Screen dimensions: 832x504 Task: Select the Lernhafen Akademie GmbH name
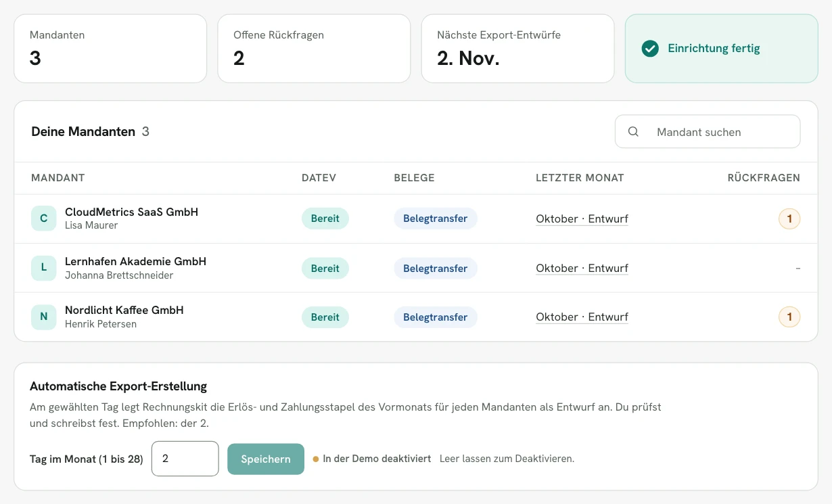pos(135,261)
